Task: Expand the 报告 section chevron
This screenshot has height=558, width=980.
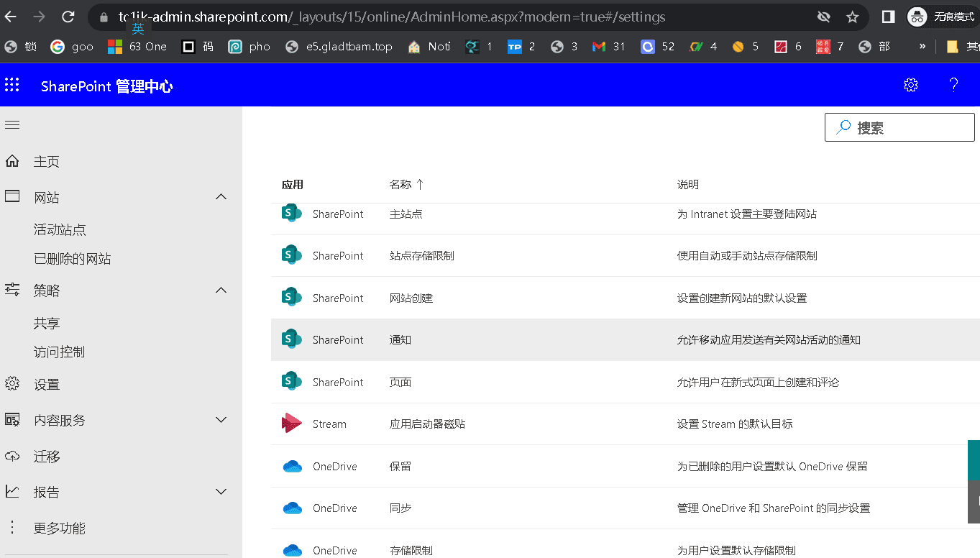Action: (221, 492)
